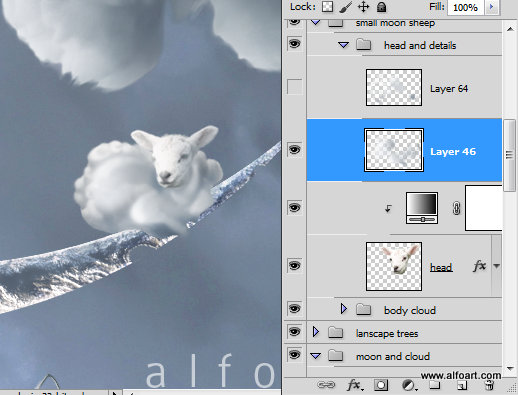Image resolution: width=518 pixels, height=395 pixels.
Task: Select Layer 64 thumbnail
Action: click(394, 87)
